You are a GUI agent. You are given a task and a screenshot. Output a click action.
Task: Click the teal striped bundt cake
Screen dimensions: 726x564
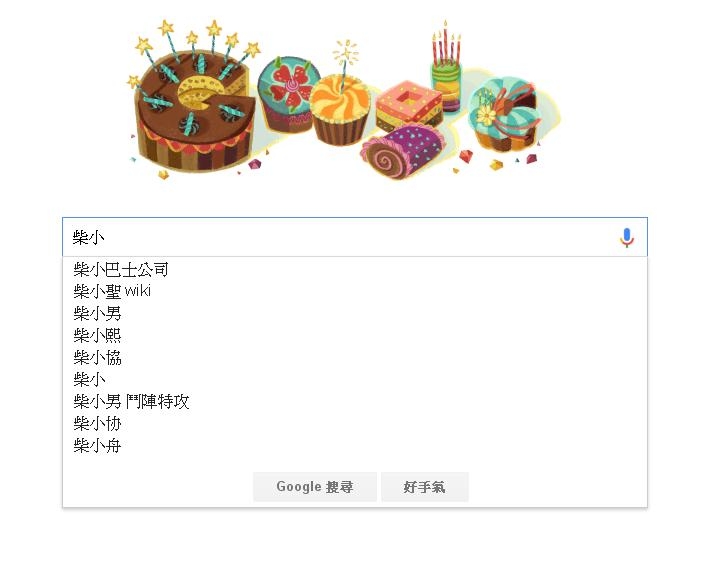tap(506, 113)
